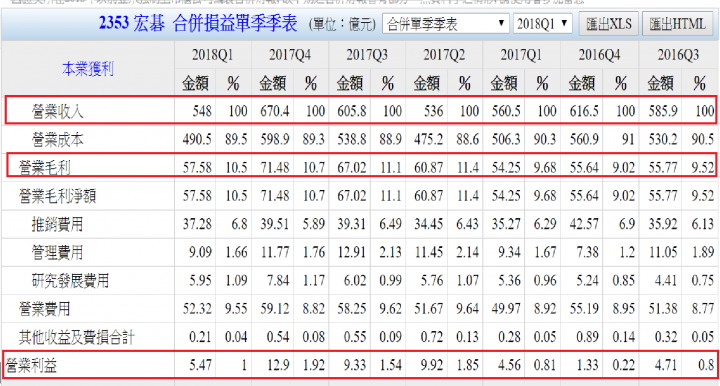Select the 營業成本 row label
720x386 pixels.
click(57, 140)
